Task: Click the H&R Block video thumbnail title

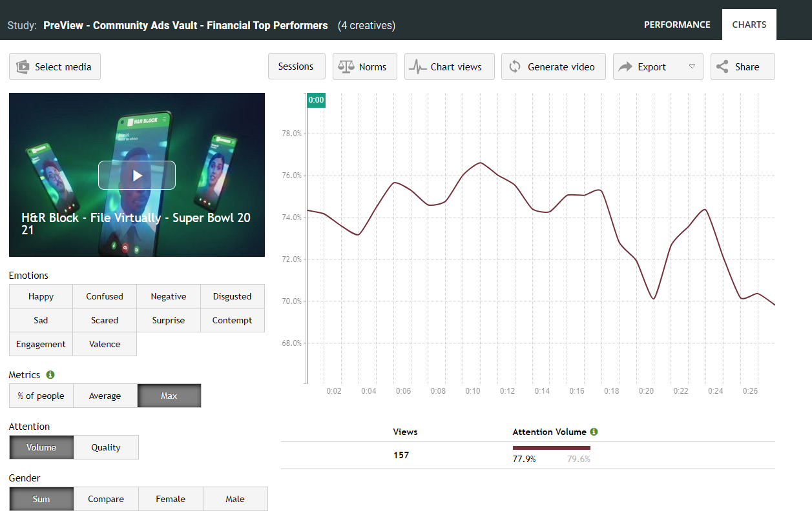Action: coord(136,223)
